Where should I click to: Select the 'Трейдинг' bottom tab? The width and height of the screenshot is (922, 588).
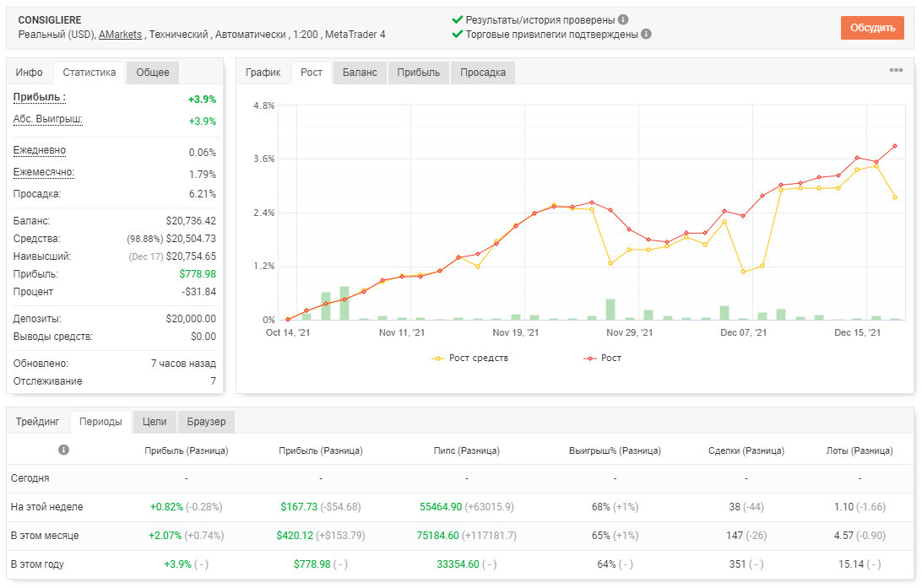(x=38, y=422)
